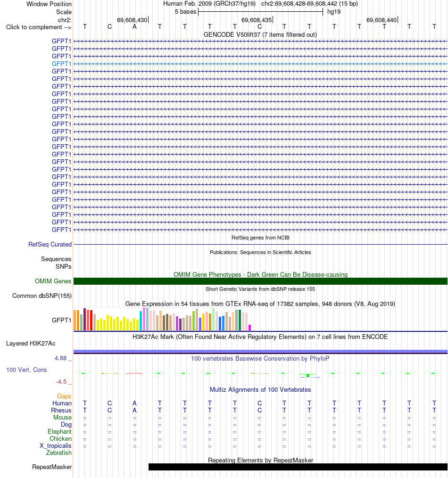Click the Zebrafish alignment row label
Image resolution: width=448 pixels, height=478 pixels.
59,453
